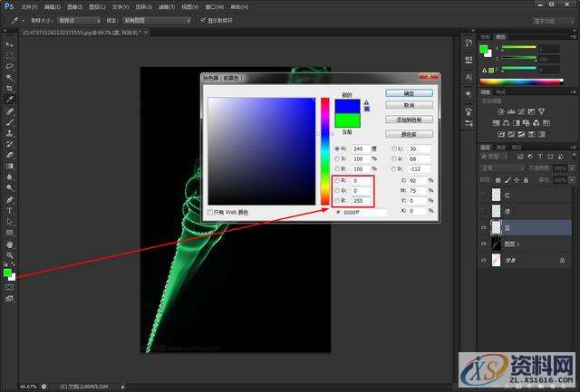Click the 确定 button in color picker
This screenshot has height=392, width=580.
[409, 92]
